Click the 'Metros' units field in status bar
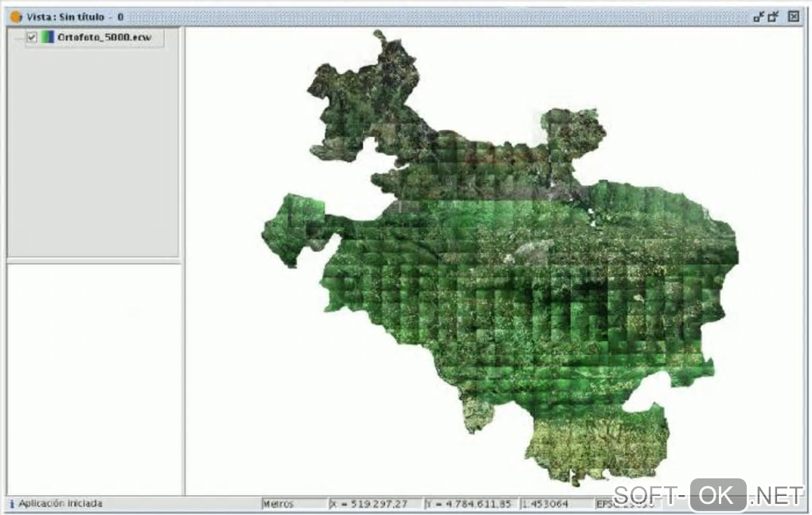Screen dimensions: 812x515 (294, 504)
